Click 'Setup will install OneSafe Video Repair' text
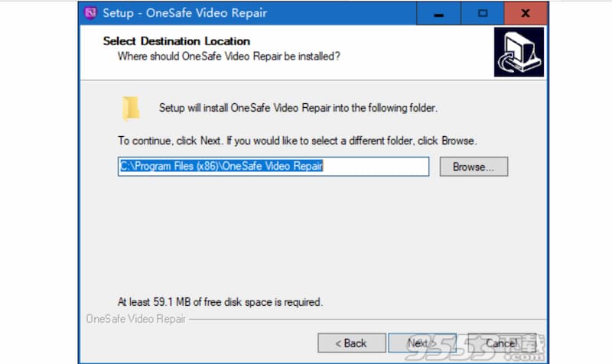Image resolution: width=612 pixels, height=364 pixels. pyautogui.click(x=298, y=108)
